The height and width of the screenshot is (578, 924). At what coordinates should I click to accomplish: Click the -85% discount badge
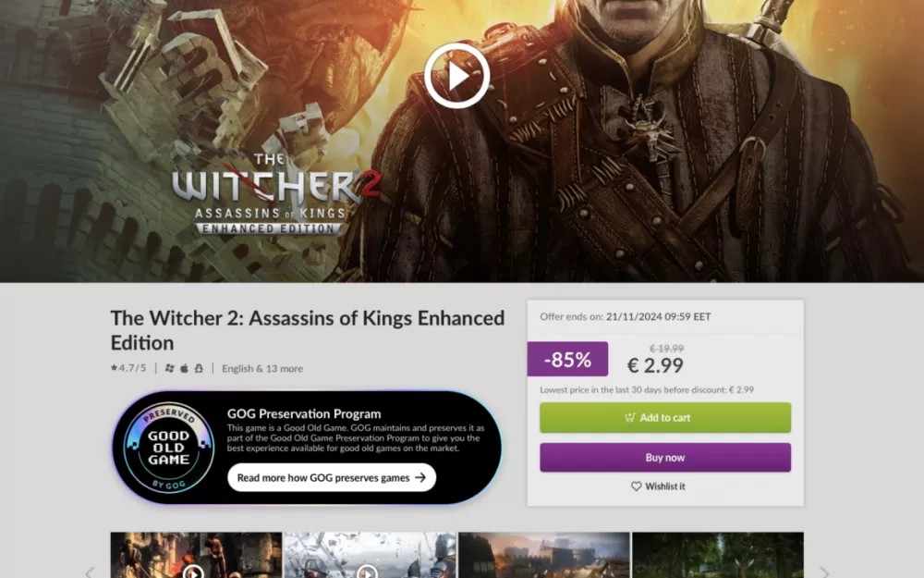567,359
